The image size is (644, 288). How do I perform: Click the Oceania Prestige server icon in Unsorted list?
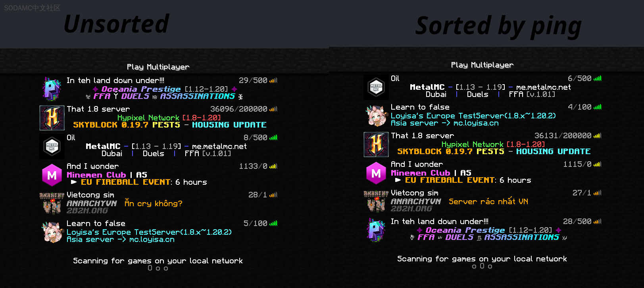(52, 89)
